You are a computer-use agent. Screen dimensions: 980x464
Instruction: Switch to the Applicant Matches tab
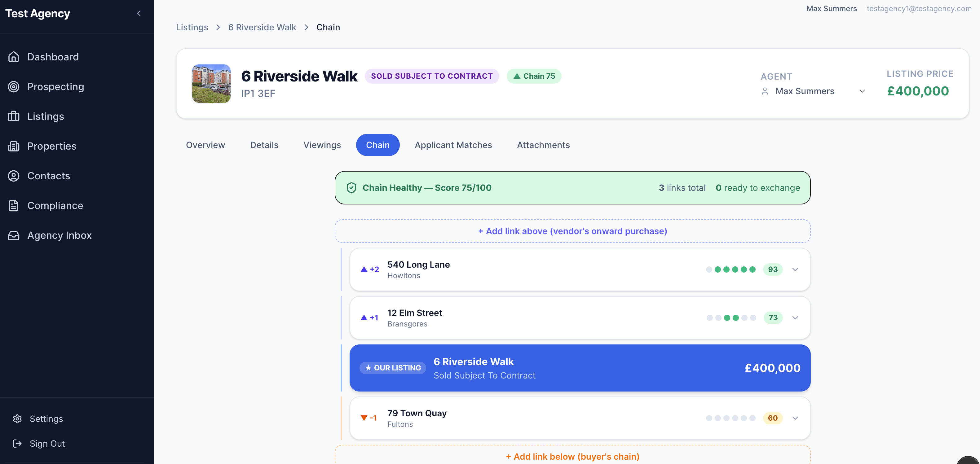pos(453,145)
